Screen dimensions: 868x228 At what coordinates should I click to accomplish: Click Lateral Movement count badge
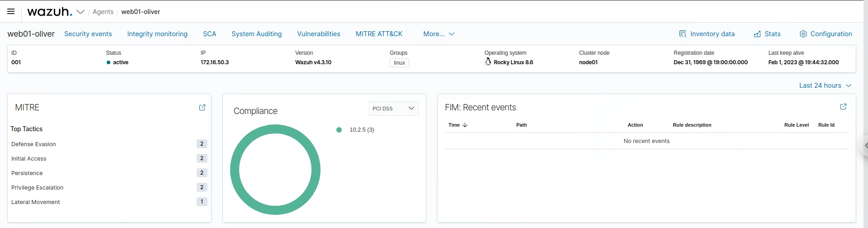(202, 202)
